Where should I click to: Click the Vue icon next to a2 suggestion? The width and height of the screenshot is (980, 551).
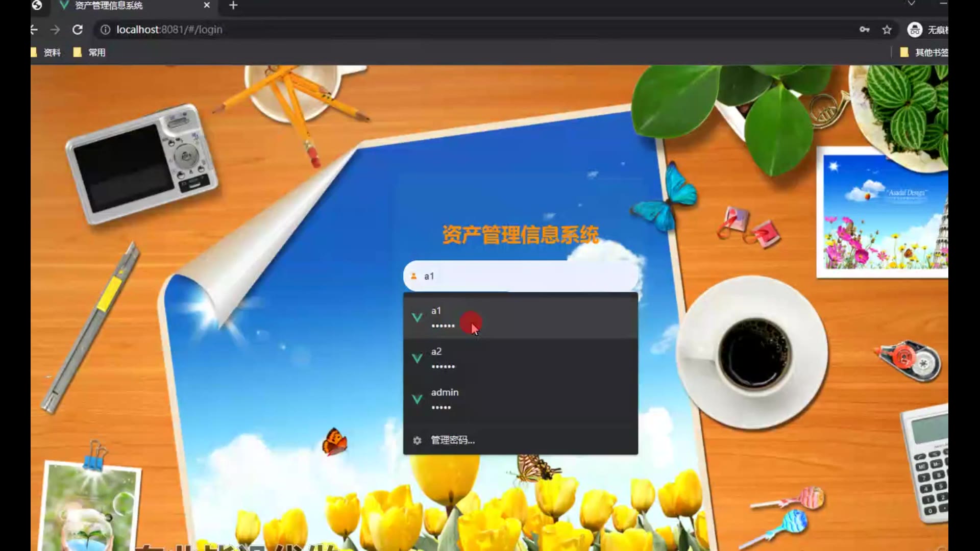click(417, 358)
